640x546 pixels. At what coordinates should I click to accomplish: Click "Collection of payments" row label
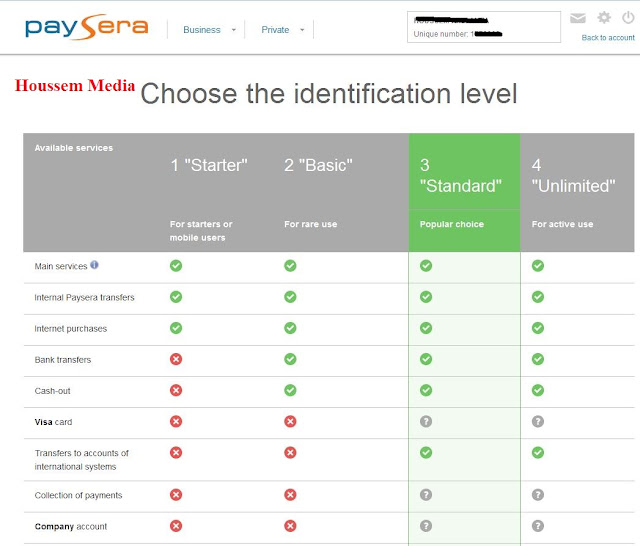[x=78, y=495]
